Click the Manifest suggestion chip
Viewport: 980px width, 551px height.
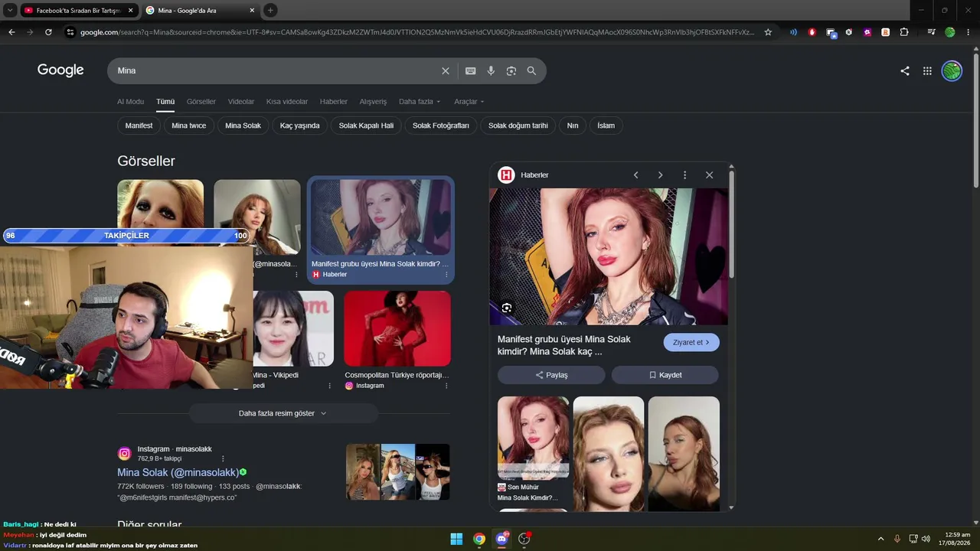pos(139,126)
